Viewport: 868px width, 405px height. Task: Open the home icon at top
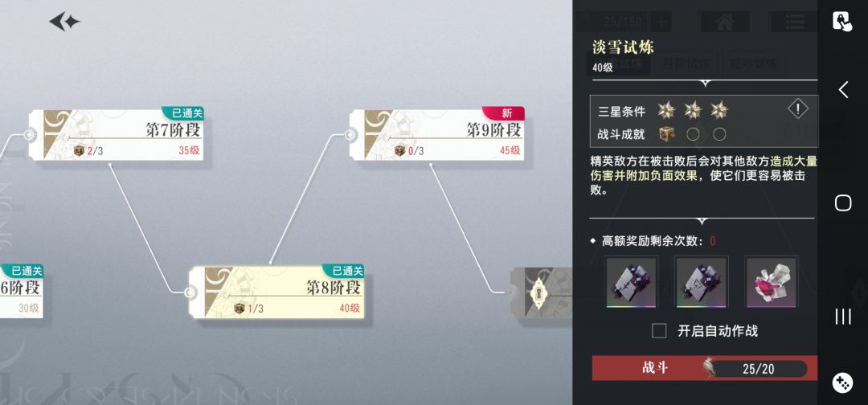(725, 22)
